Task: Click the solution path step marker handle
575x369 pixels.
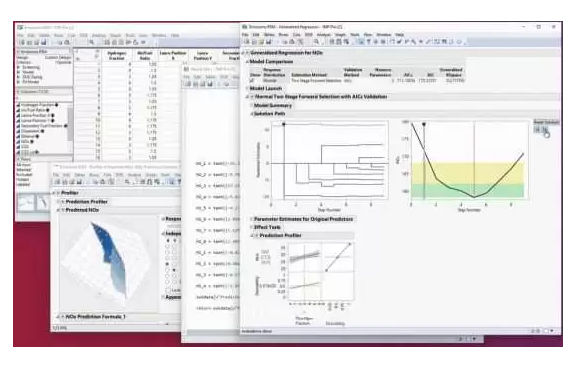Action: 283,125
